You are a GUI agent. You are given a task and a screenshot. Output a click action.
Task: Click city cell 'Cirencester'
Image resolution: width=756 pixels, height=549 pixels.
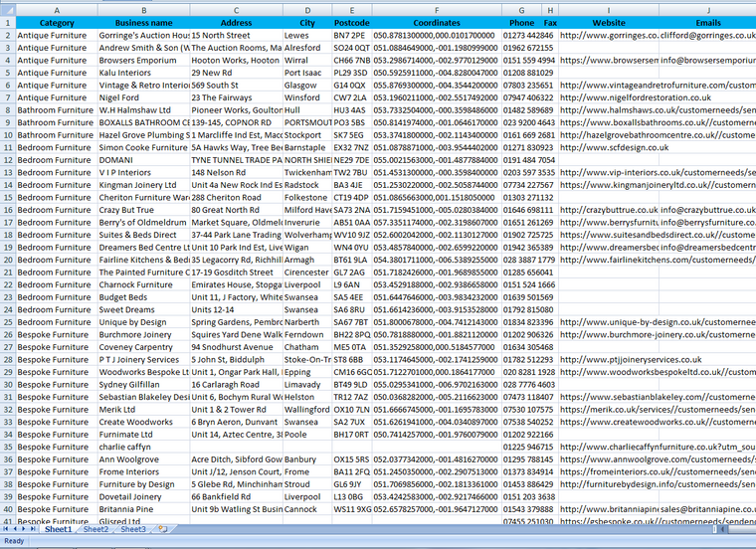pyautogui.click(x=307, y=273)
